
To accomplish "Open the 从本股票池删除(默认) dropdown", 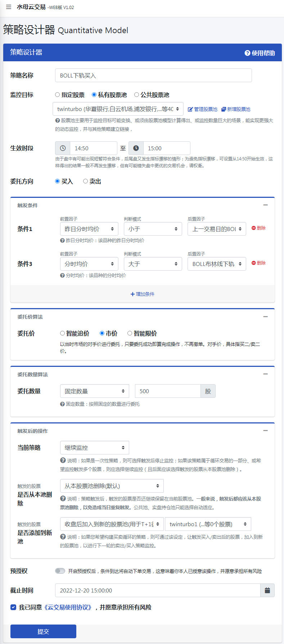I will click(112, 486).
